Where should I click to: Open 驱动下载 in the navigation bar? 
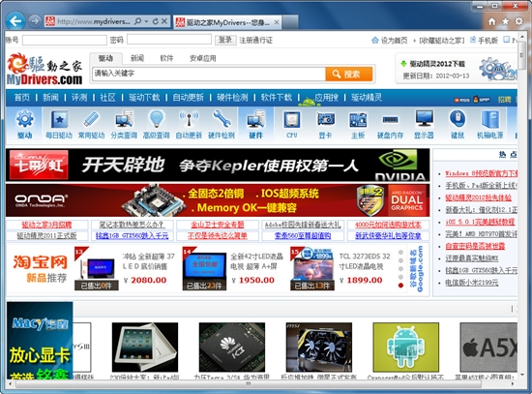(144, 98)
